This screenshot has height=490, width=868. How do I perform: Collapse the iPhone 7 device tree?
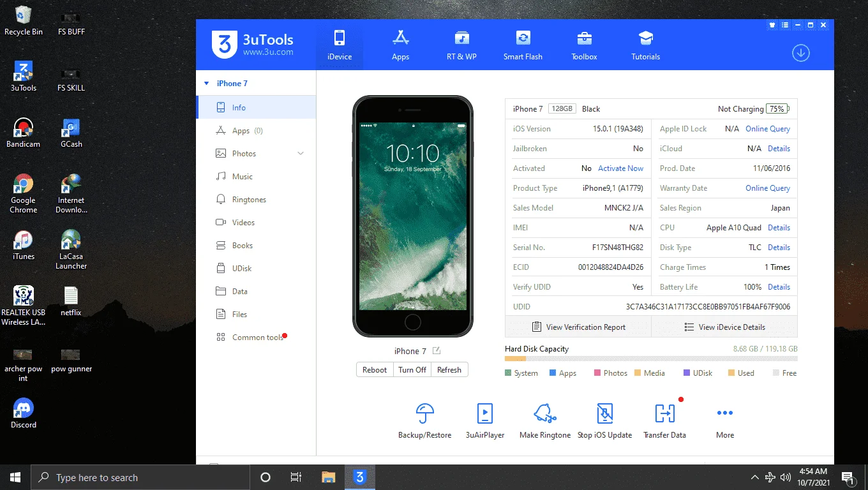(x=206, y=84)
